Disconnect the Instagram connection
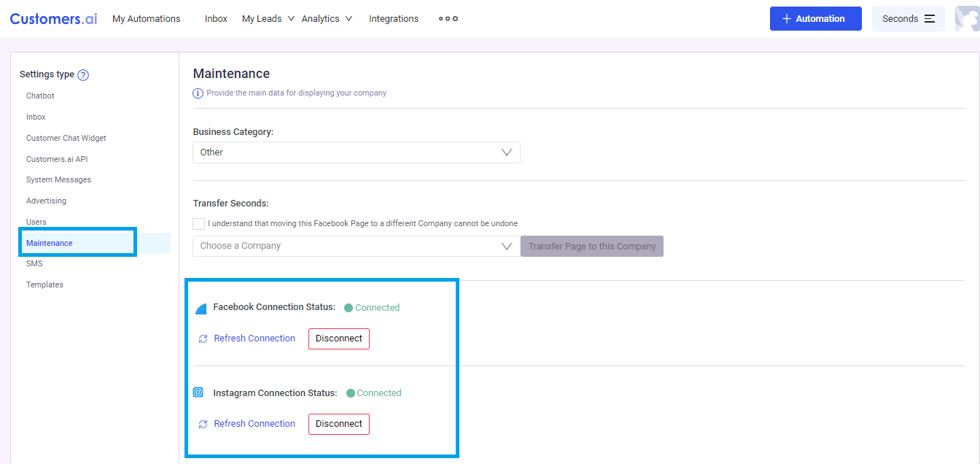Viewport: 980px width, 464px height. 339,424
